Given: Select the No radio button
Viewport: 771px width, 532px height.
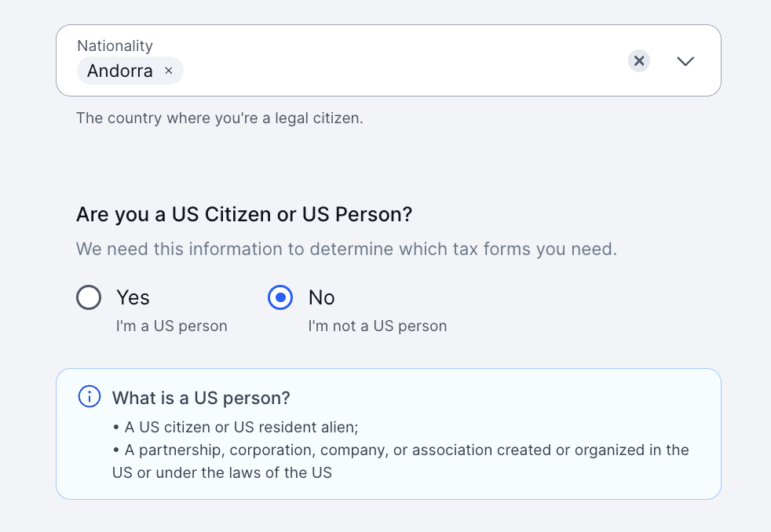Looking at the screenshot, I should (280, 297).
